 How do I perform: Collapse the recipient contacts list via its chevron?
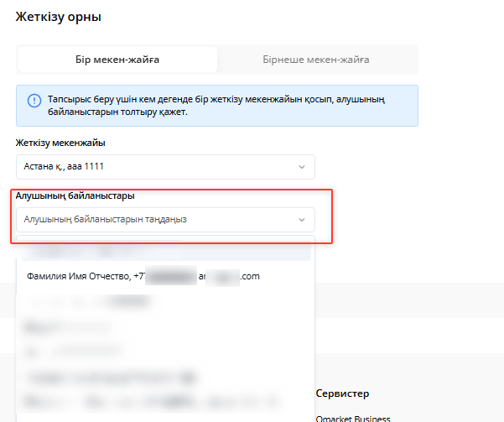[x=302, y=220]
